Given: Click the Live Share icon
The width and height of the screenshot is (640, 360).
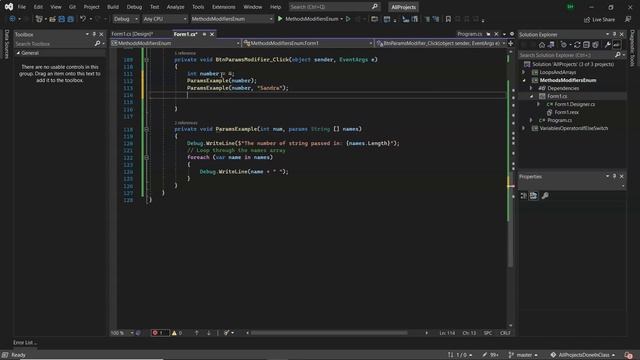Looking at the screenshot, I should click(587, 20).
